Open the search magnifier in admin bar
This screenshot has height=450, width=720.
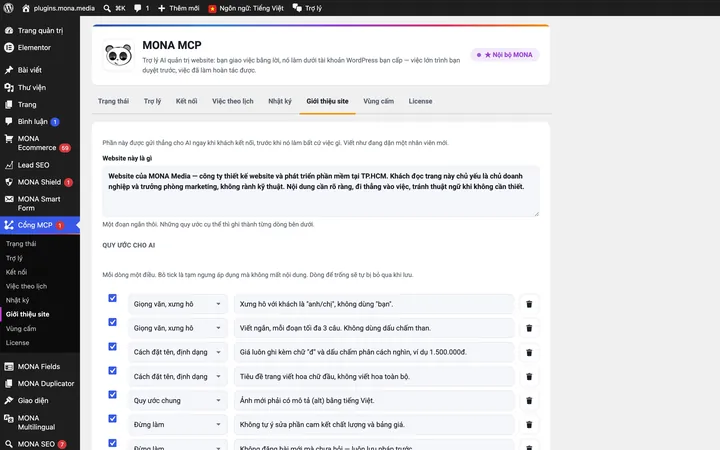click(x=107, y=8)
